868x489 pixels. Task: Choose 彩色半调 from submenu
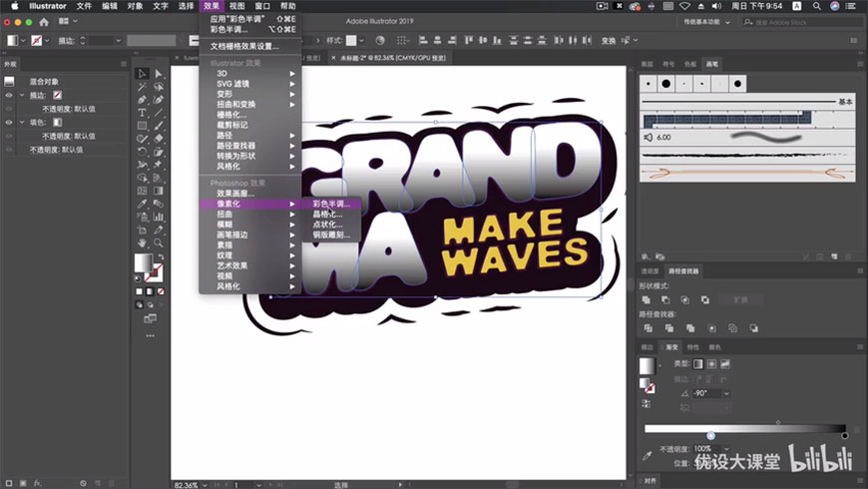(x=331, y=204)
